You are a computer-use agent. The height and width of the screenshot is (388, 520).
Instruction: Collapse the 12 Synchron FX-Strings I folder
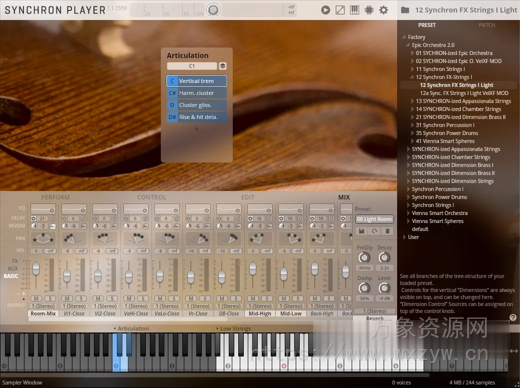tap(412, 77)
